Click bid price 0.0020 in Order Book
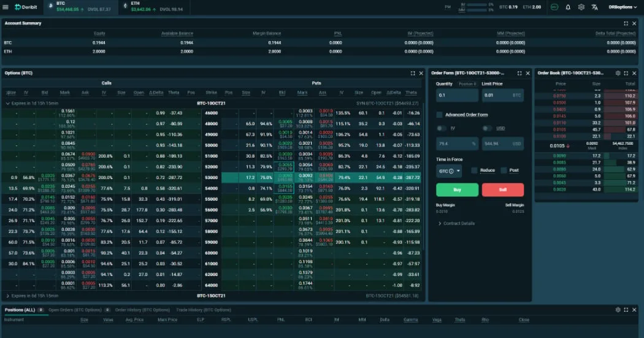The height and width of the screenshot is (338, 644). pyautogui.click(x=559, y=190)
